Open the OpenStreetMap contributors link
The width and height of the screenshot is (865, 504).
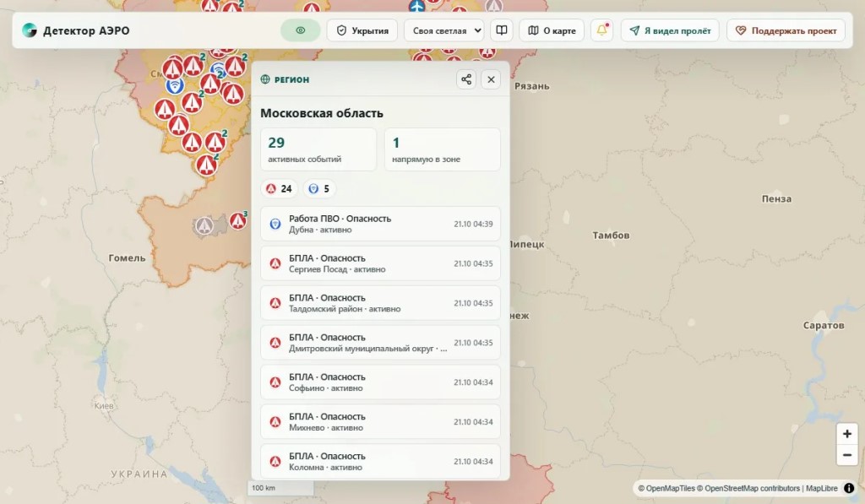[748, 488]
